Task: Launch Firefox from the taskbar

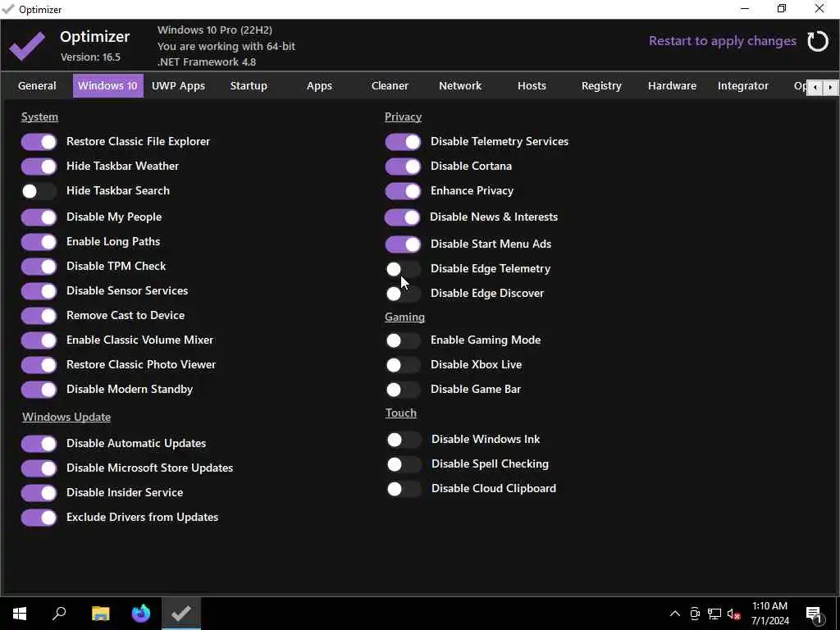Action: (x=141, y=614)
